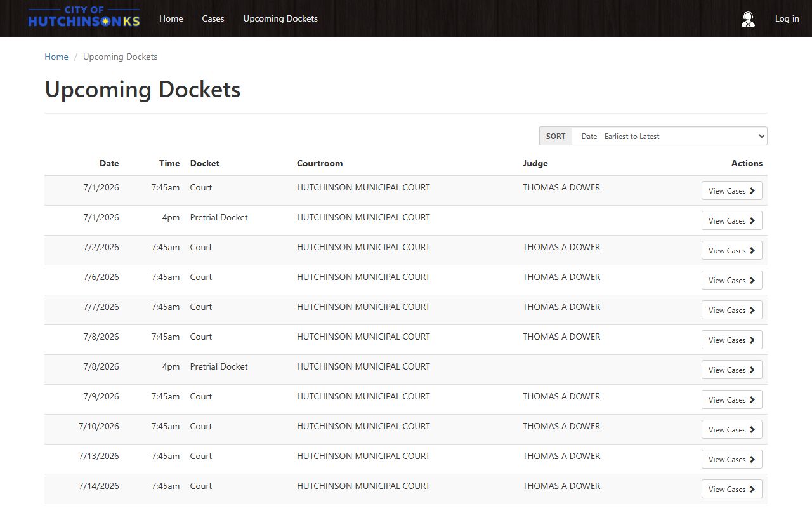View cases for the 7/13/2026 Court docket

click(x=731, y=459)
